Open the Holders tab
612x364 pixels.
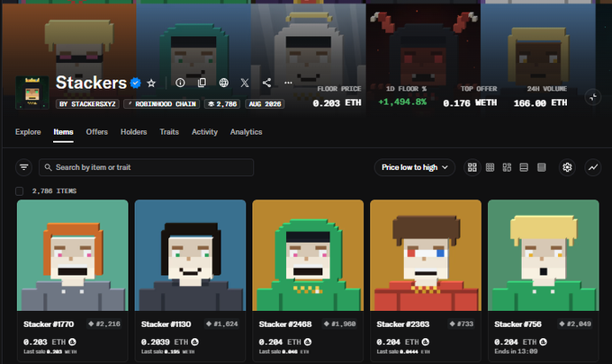pyautogui.click(x=133, y=132)
